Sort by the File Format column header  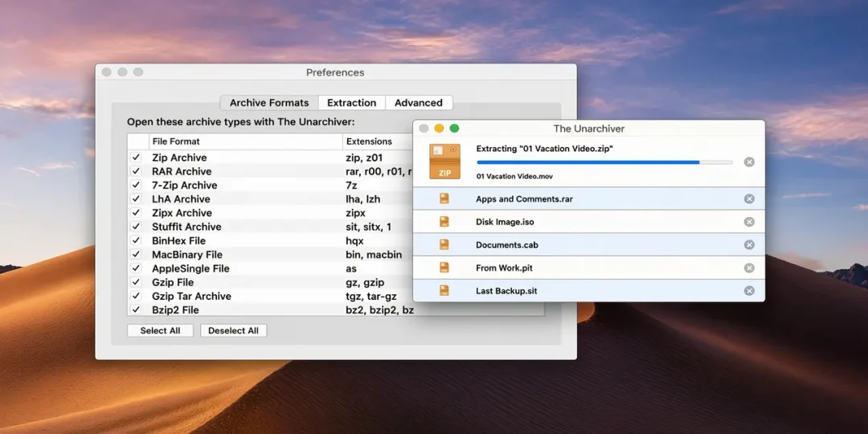pyautogui.click(x=246, y=141)
